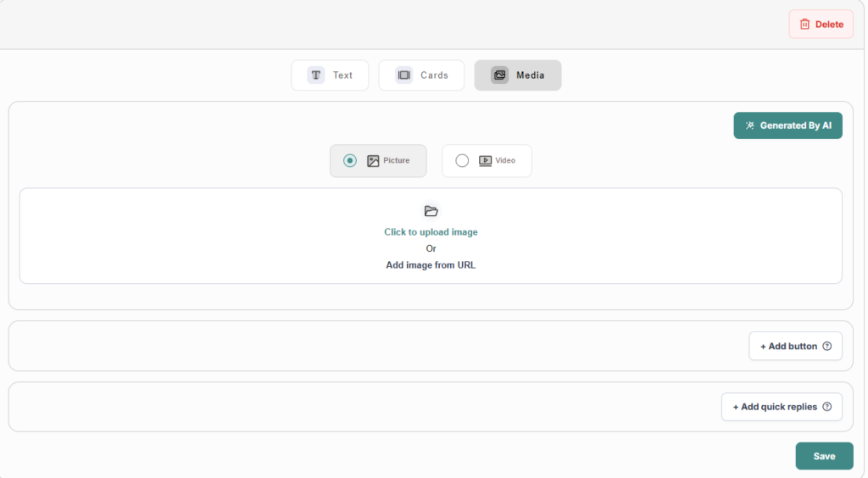Switch to the Text tab
This screenshot has height=478, width=868.
(330, 75)
